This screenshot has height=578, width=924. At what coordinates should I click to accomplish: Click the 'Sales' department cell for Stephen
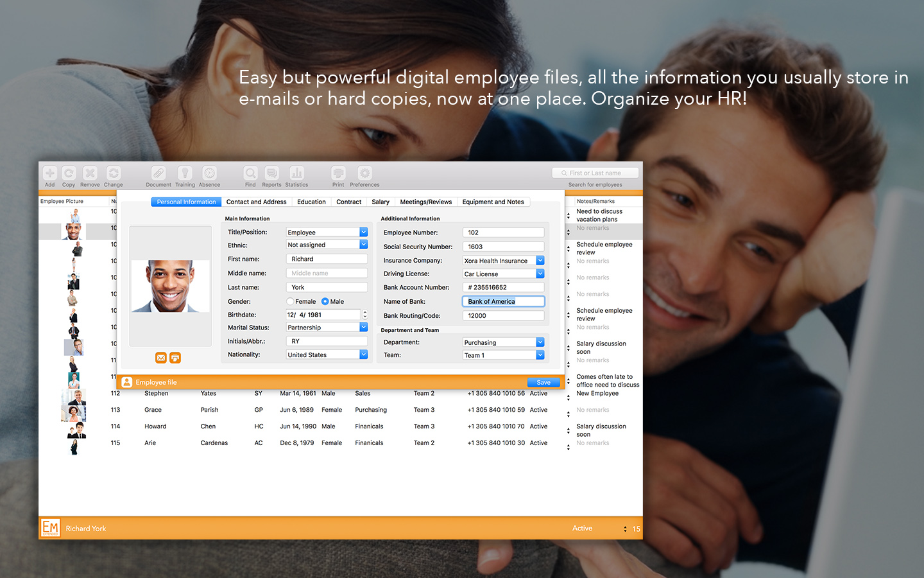pyautogui.click(x=363, y=393)
